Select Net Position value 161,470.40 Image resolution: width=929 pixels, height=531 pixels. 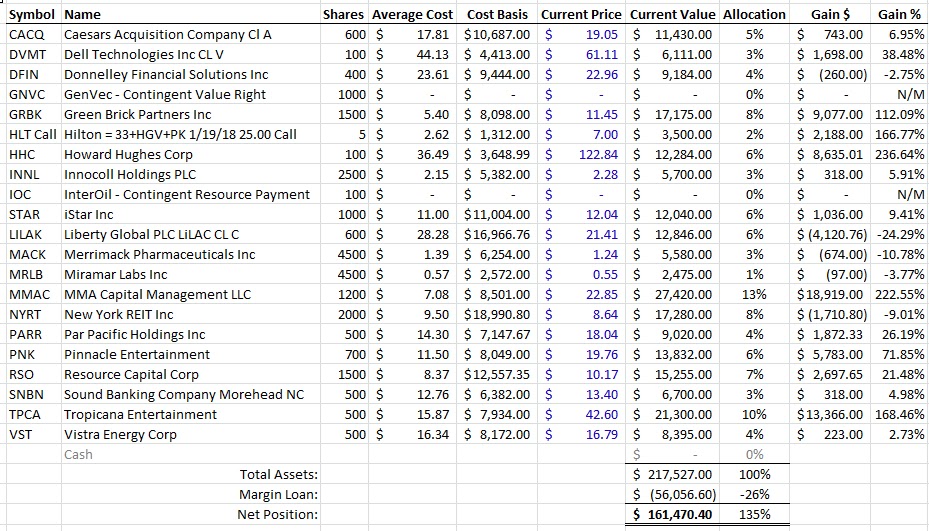click(672, 514)
